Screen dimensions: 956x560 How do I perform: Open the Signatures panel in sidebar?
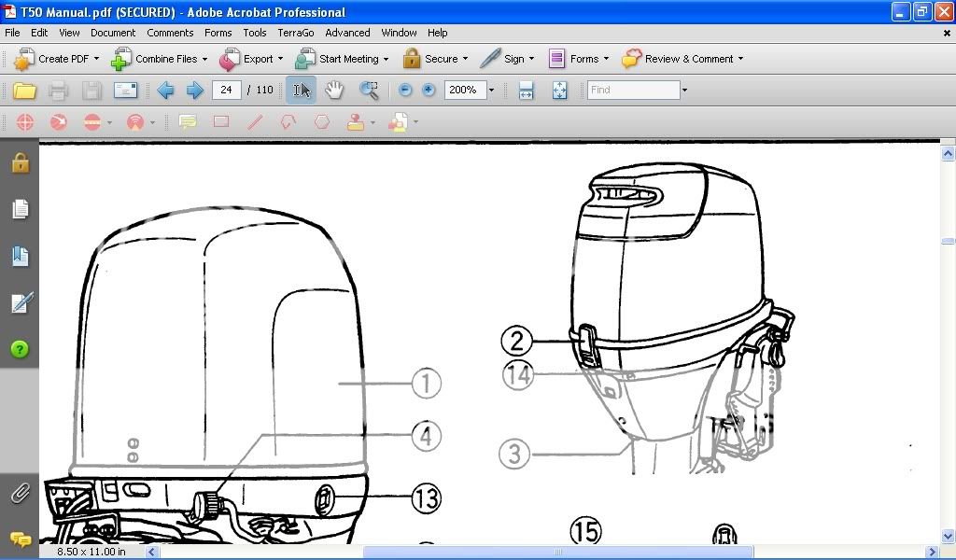tap(20, 302)
